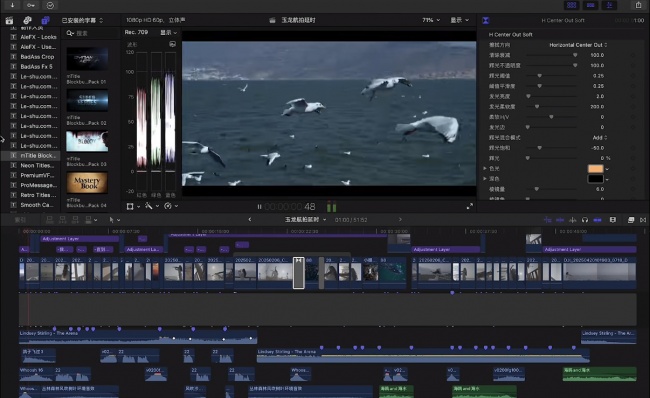This screenshot has width=650, height=398.
Task: Click the insert clip button in timeline toolbar
Action: pyautogui.click(x=63, y=220)
